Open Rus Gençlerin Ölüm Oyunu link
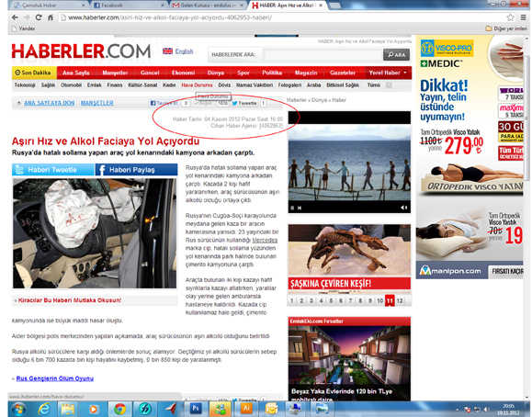 [x=54, y=378]
